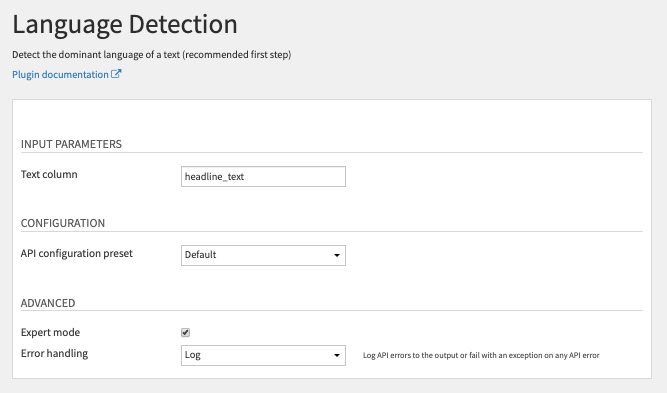This screenshot has width=667, height=393.
Task: Click the 'Error handling' label
Action: tap(54, 353)
